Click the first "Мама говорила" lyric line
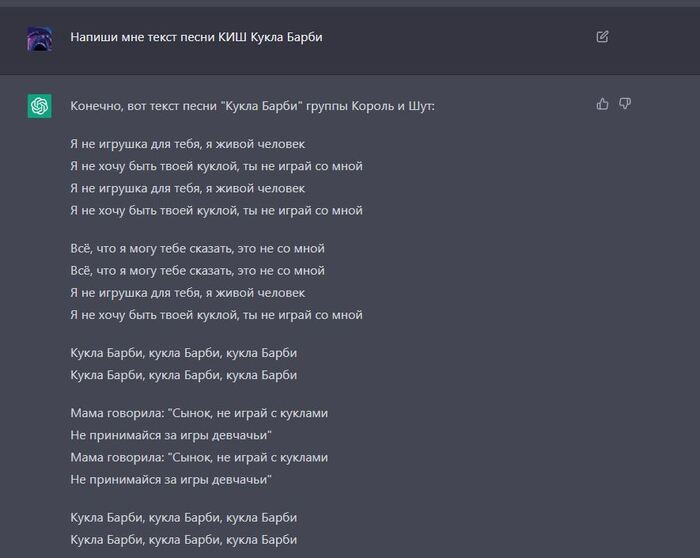This screenshot has width=700, height=558. (199, 412)
